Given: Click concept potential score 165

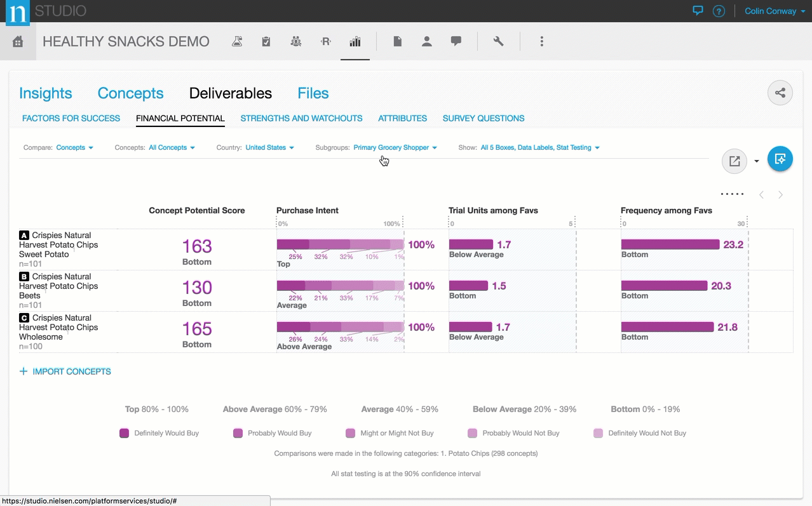Looking at the screenshot, I should click(x=197, y=329).
